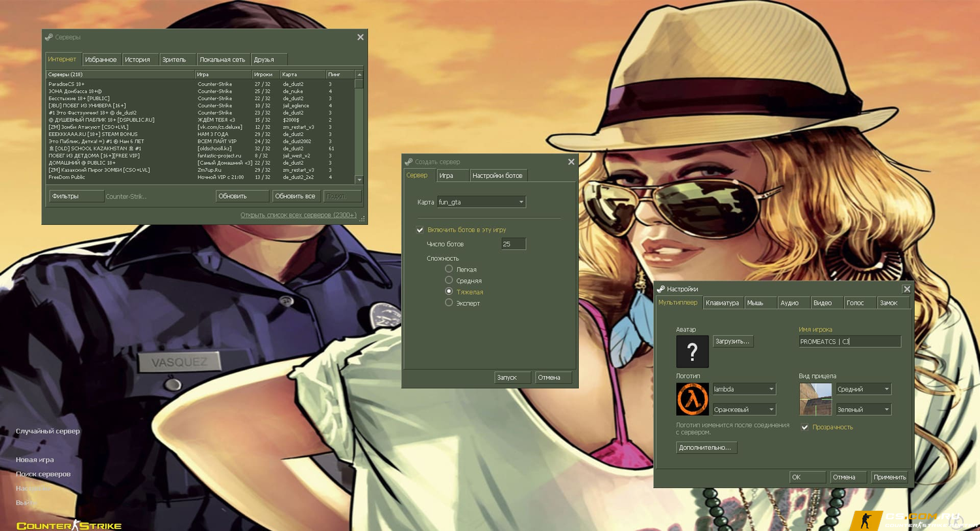Select the Легкая difficulty radio button

tap(449, 269)
